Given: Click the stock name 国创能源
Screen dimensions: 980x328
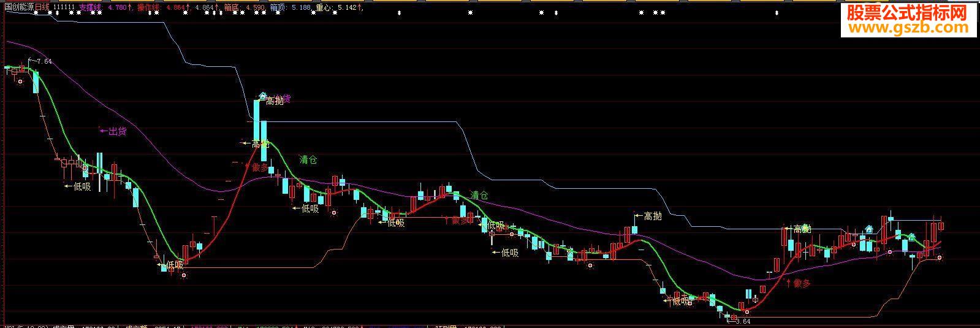Looking at the screenshot, I should (18, 6).
